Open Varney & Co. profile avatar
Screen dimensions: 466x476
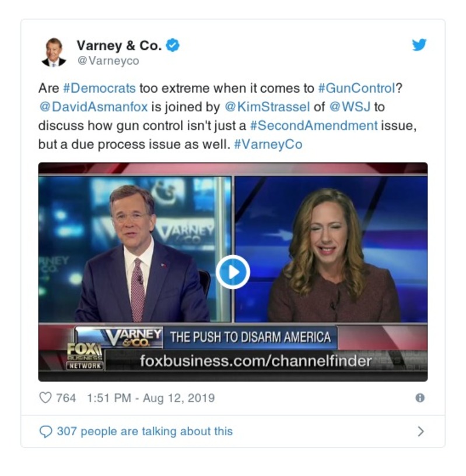point(54,52)
